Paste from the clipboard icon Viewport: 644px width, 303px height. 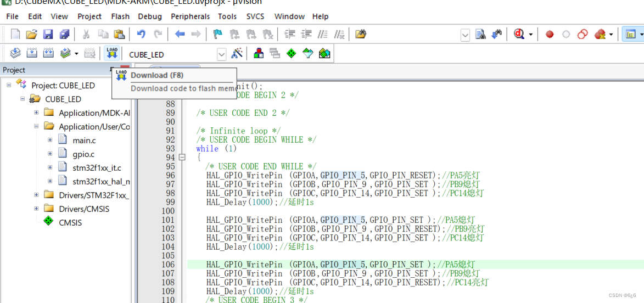tap(119, 34)
